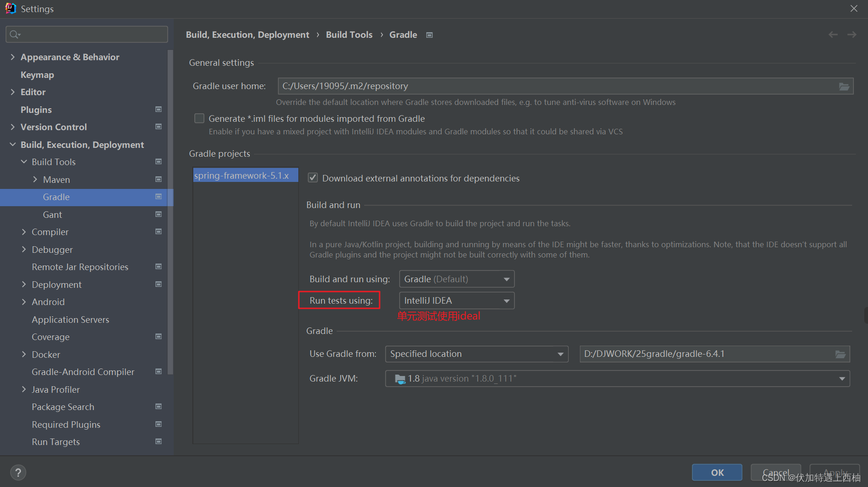868x487 pixels.
Task: Click the project-level icon on Remote Jar Repositories
Action: (x=158, y=266)
